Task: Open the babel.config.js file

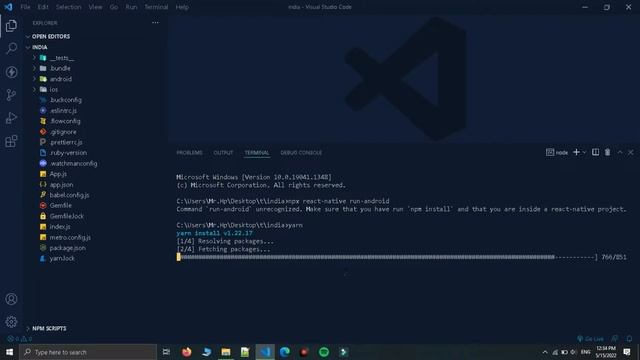Action: coord(69,195)
